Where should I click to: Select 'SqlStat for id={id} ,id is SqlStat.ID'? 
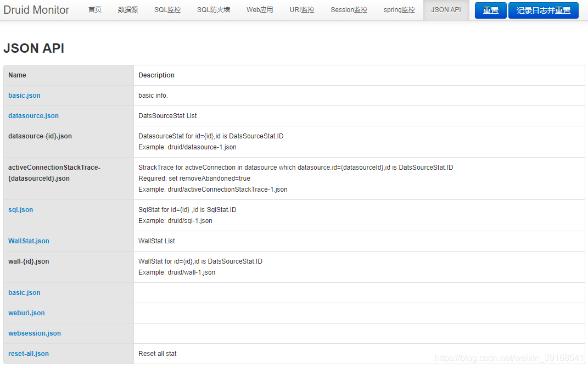coord(188,210)
